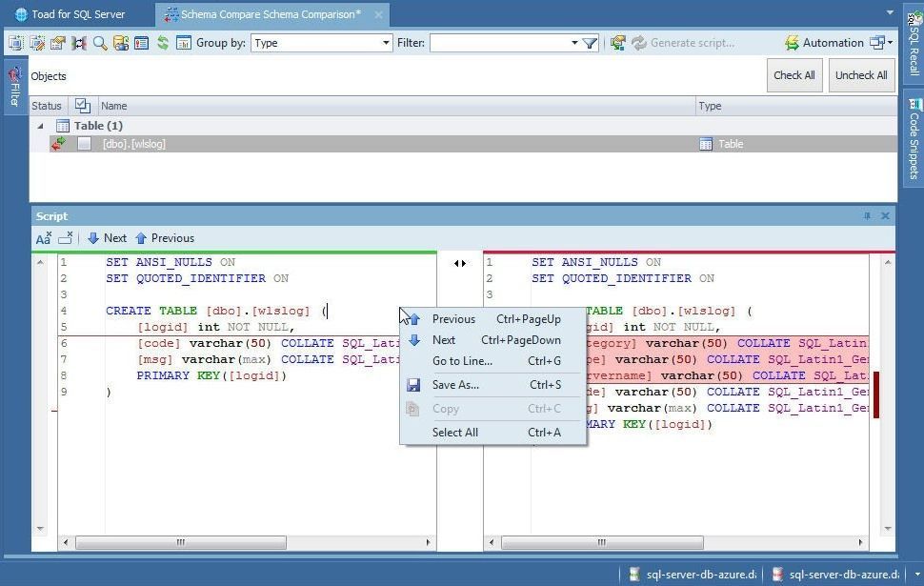Click the Automation button

coord(824,43)
